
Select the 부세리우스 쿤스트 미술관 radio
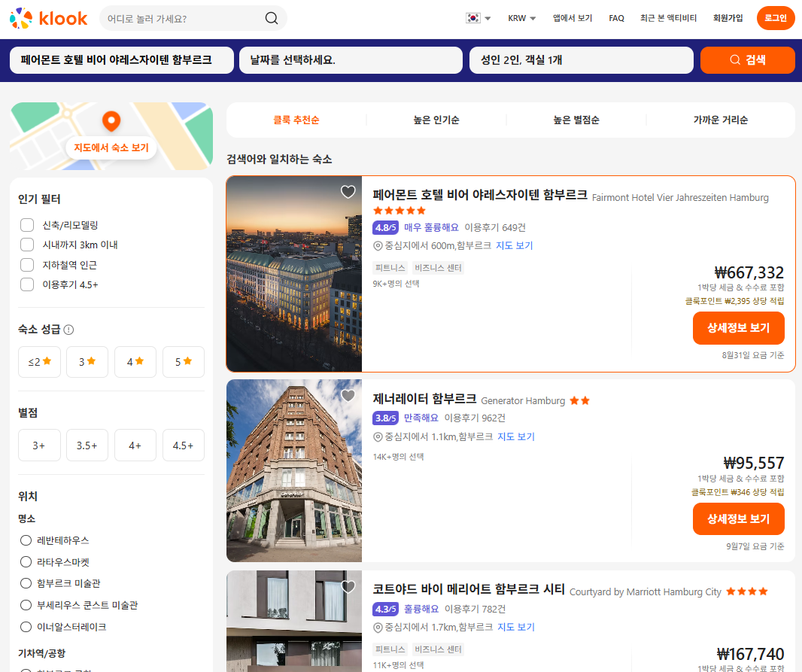click(x=26, y=605)
